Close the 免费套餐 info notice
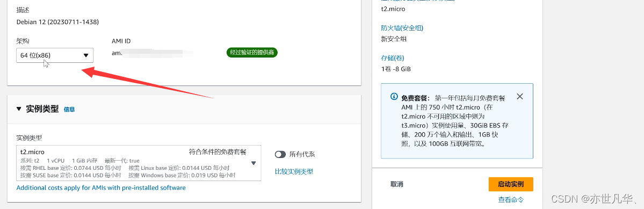This screenshot has height=209, width=644. point(519,97)
